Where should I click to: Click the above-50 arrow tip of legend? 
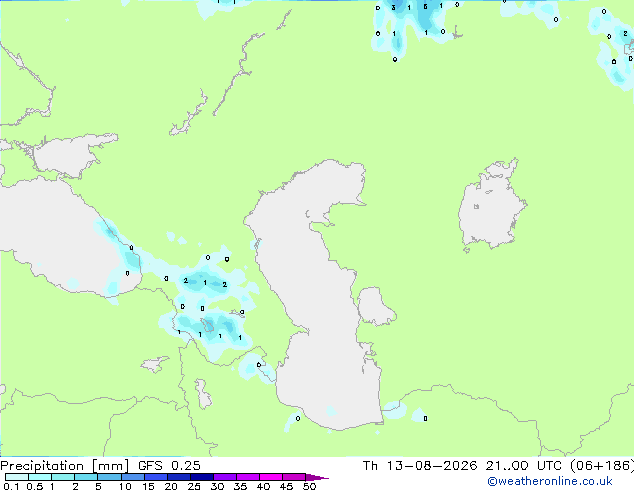tap(317, 477)
